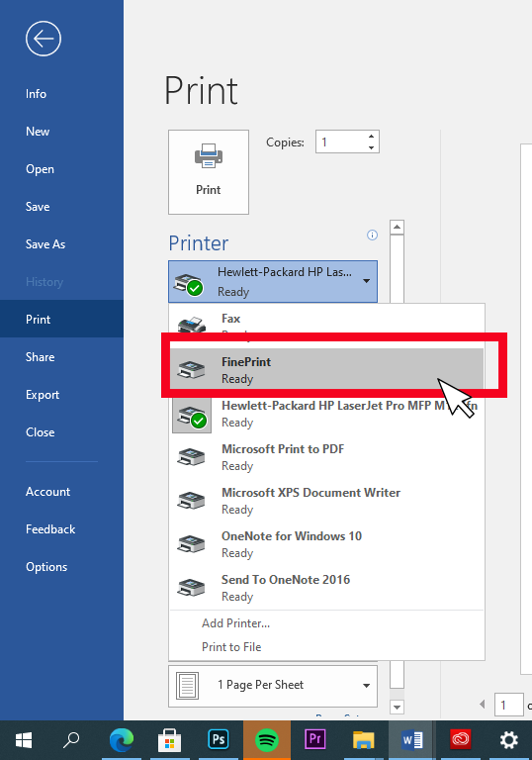
Task: Collapse the selected printer dropdown
Action: coord(273,282)
